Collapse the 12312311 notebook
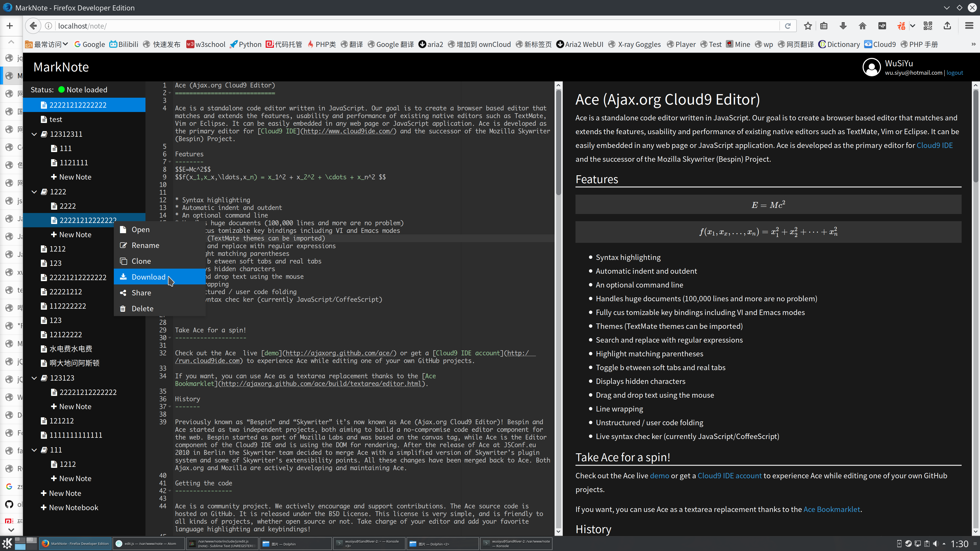Image resolution: width=980 pixels, height=551 pixels. [x=34, y=134]
